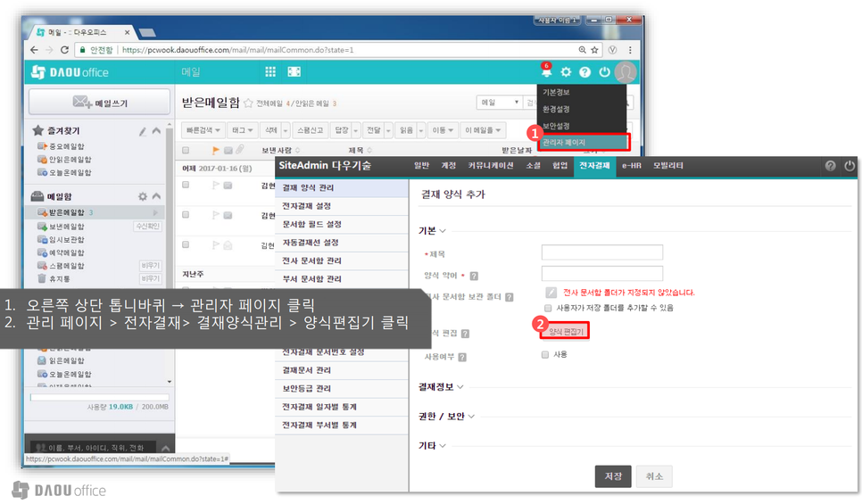
Task: Click the 메일쓰기 compose button
Action: click(100, 103)
